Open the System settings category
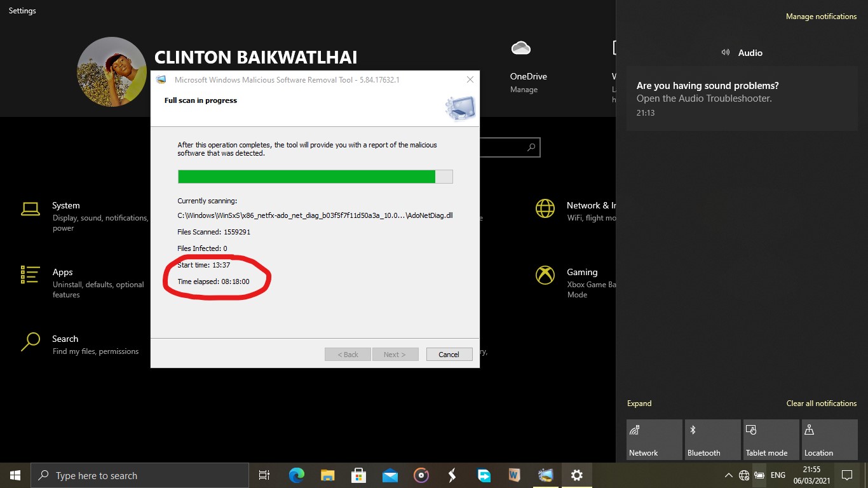 [x=65, y=205]
